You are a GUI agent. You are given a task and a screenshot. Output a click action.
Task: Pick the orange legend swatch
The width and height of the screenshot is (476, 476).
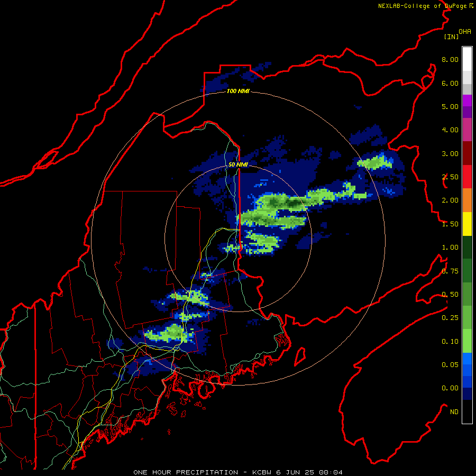pyautogui.click(x=467, y=200)
